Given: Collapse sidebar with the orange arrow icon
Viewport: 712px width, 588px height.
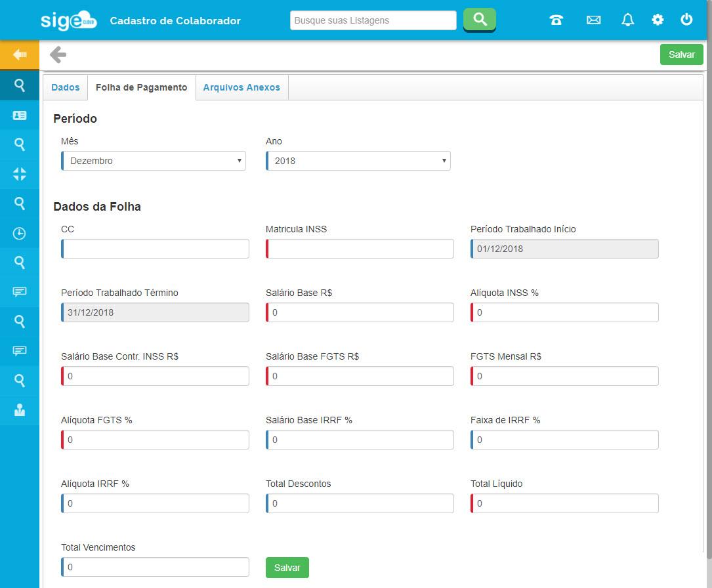Looking at the screenshot, I should 20,54.
